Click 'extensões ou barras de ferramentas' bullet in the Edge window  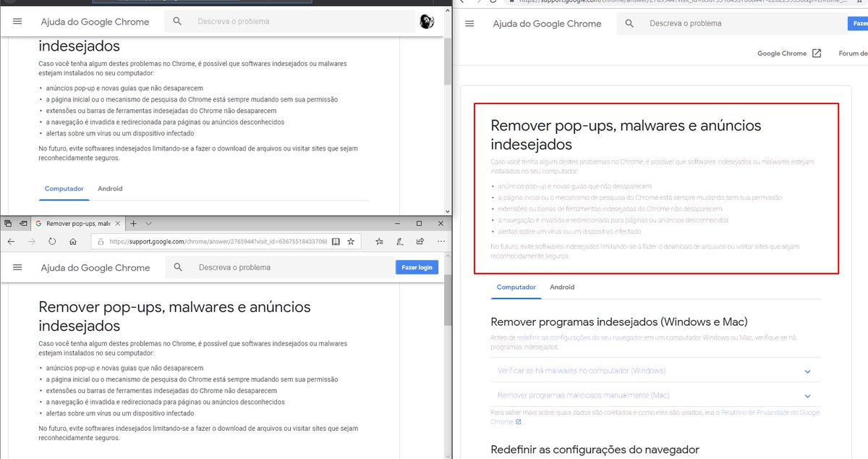pos(161,390)
